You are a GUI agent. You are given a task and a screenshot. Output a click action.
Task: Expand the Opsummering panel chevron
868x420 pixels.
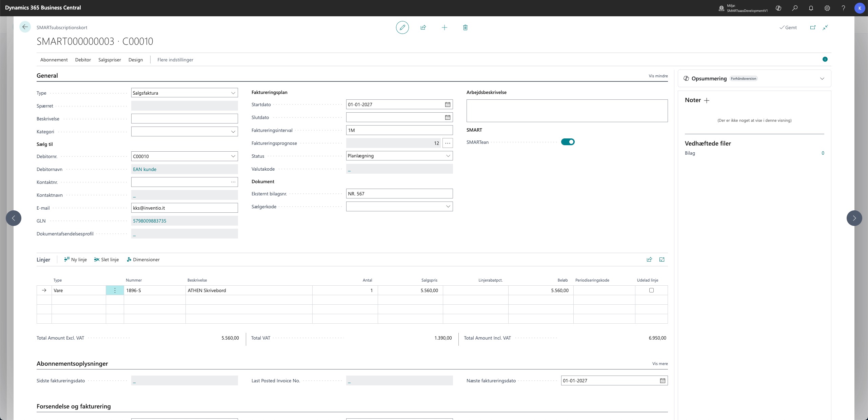822,78
